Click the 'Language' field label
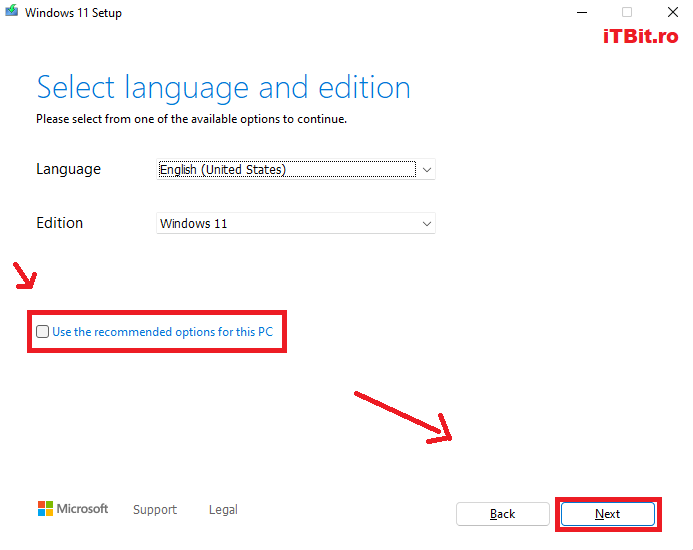 tap(68, 170)
